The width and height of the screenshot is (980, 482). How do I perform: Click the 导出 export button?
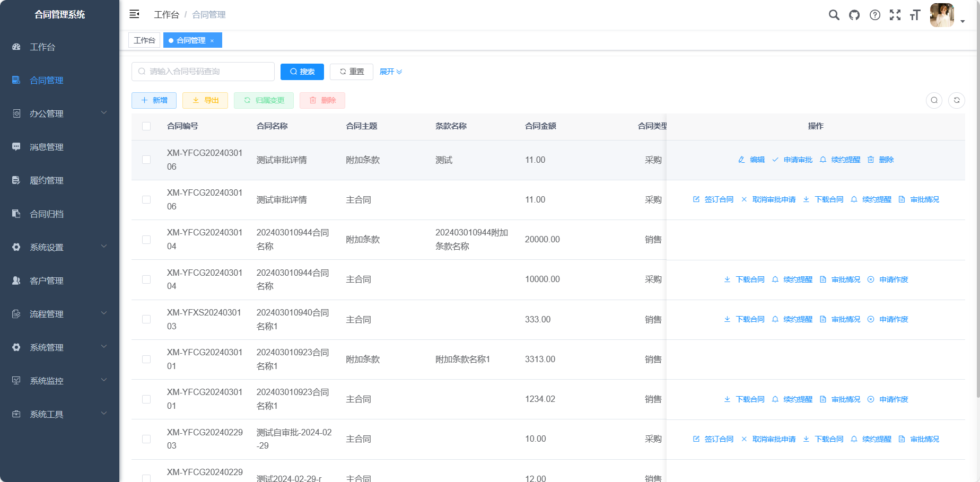pyautogui.click(x=205, y=100)
